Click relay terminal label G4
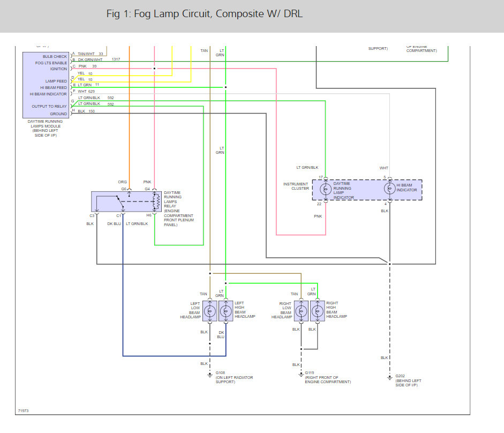Viewport: 504px width, 433px height. 147,189
